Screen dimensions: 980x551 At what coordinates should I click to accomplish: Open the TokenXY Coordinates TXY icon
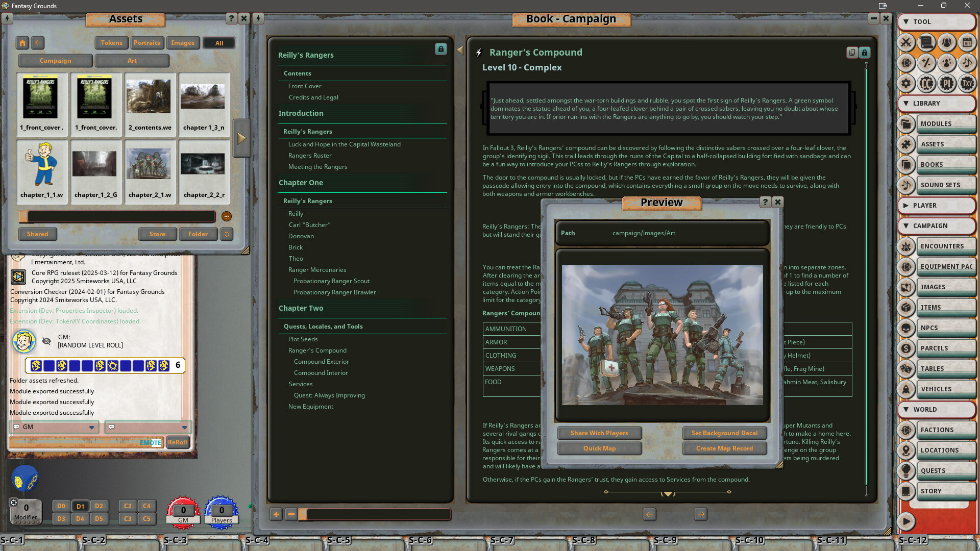[x=968, y=83]
